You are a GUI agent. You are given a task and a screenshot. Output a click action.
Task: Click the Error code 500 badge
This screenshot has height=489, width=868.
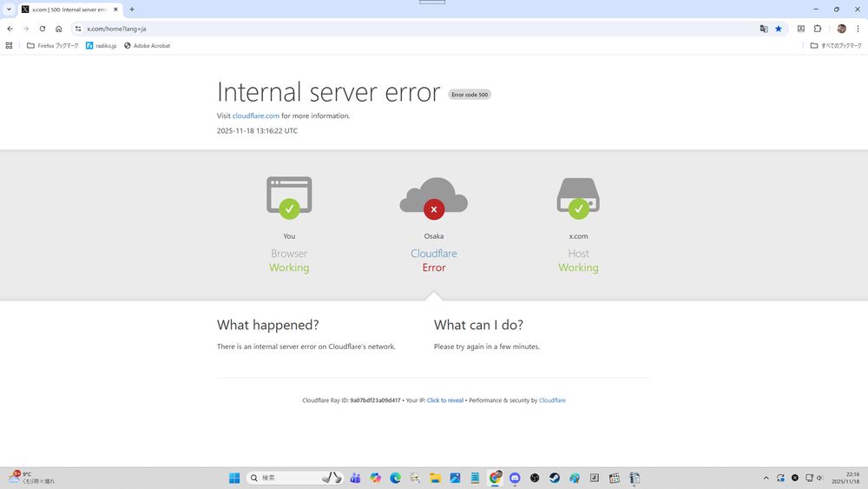(470, 95)
